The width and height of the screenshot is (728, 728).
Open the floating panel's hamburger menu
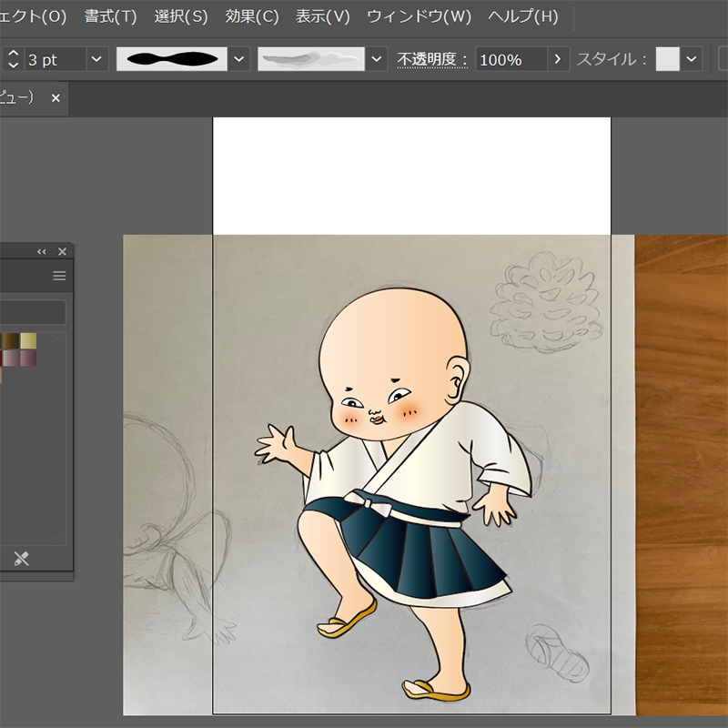pyautogui.click(x=59, y=276)
